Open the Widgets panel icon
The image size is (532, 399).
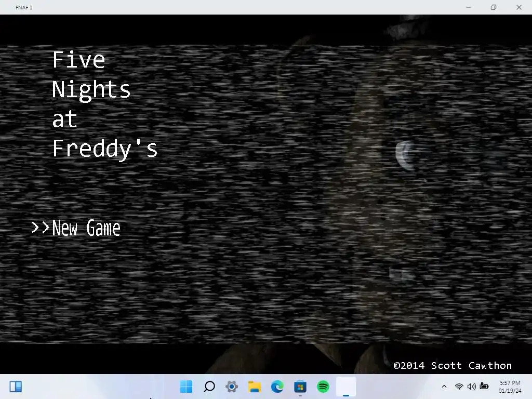coord(16,387)
